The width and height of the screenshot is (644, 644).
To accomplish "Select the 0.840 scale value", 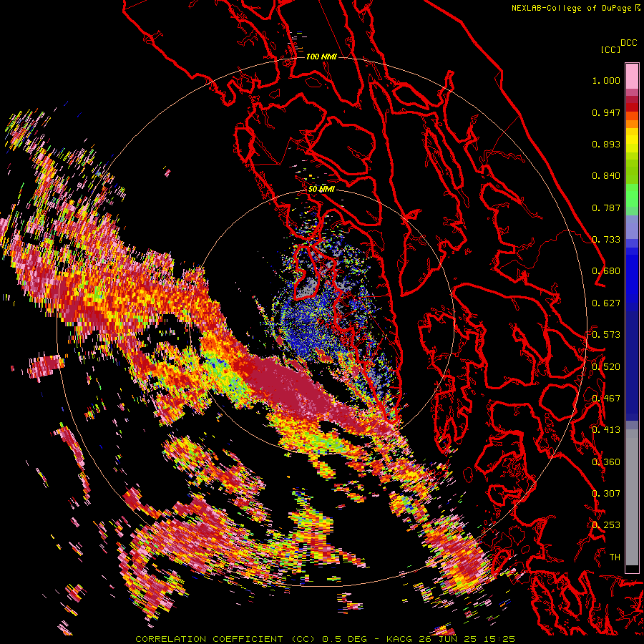I will click(606, 176).
